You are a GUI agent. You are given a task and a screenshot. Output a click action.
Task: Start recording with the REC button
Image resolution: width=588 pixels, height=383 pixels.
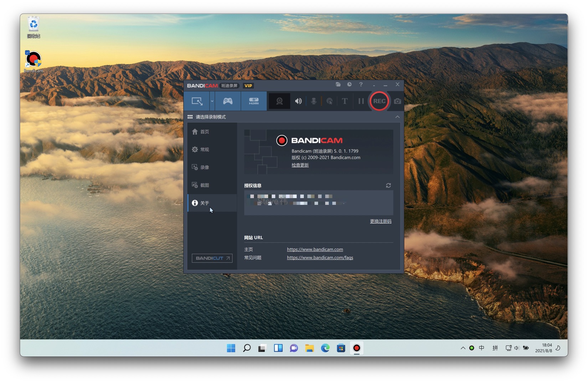[379, 101]
